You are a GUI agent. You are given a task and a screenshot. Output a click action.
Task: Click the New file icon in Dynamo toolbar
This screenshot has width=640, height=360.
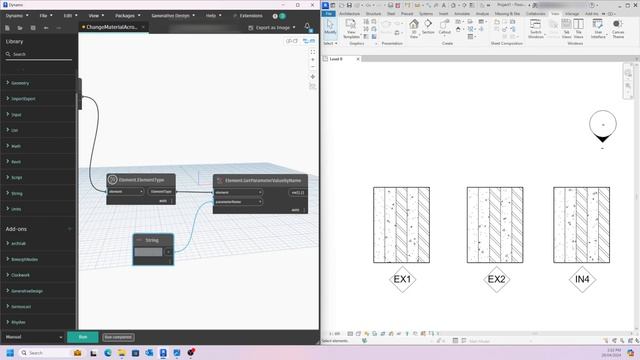coord(7,28)
